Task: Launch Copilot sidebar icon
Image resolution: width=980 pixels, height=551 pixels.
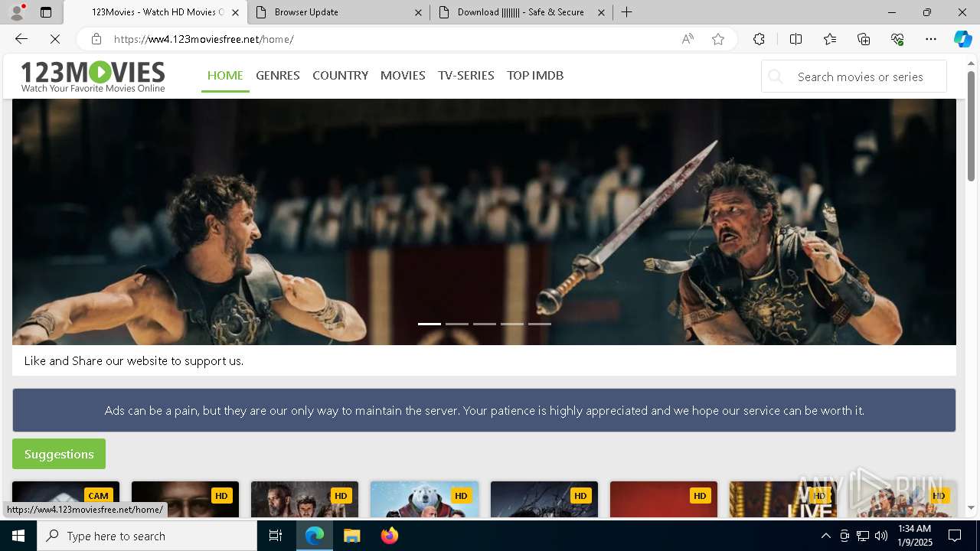Action: click(x=962, y=39)
